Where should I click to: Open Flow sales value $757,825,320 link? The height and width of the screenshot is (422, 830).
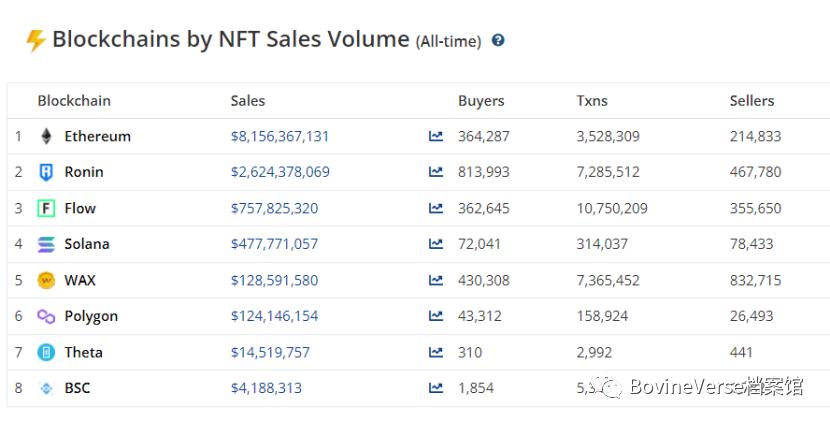pos(274,208)
